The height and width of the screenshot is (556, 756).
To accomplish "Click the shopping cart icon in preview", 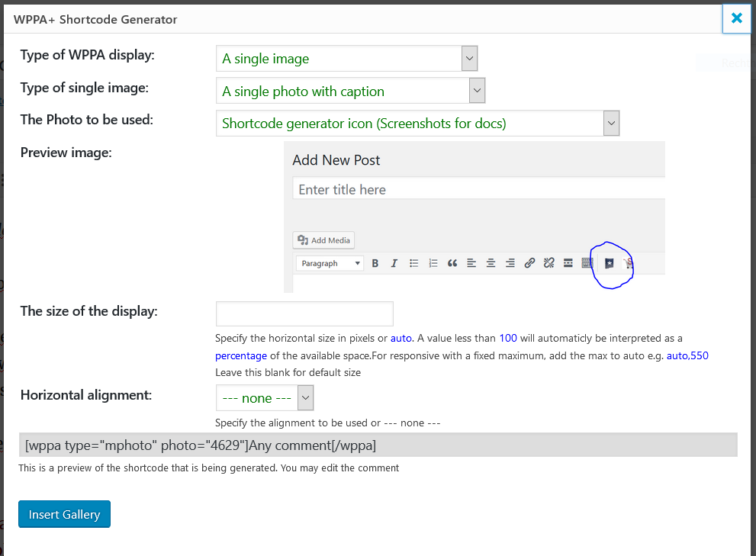I will click(x=629, y=264).
